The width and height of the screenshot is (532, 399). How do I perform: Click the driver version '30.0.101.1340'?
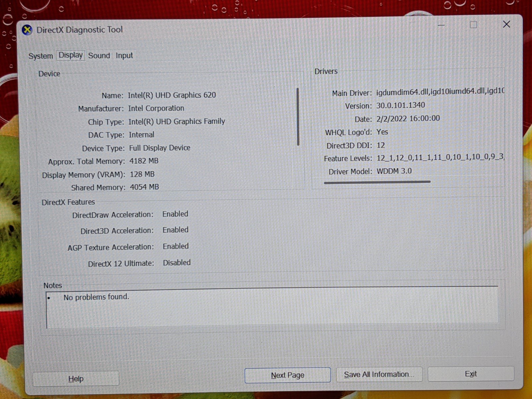[400, 105]
